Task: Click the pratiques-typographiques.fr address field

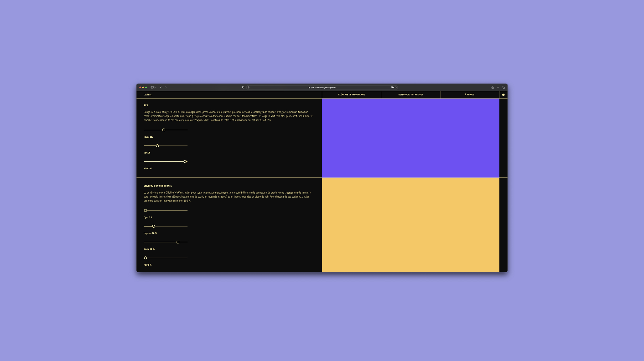Action: pyautogui.click(x=322, y=88)
